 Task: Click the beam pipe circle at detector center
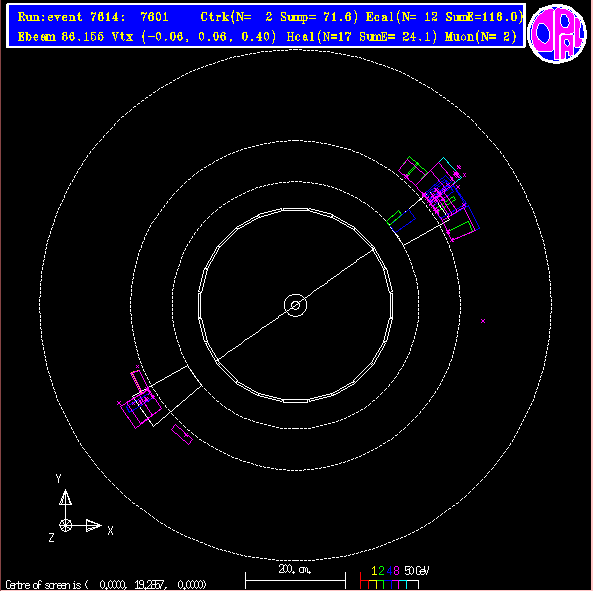[295, 305]
